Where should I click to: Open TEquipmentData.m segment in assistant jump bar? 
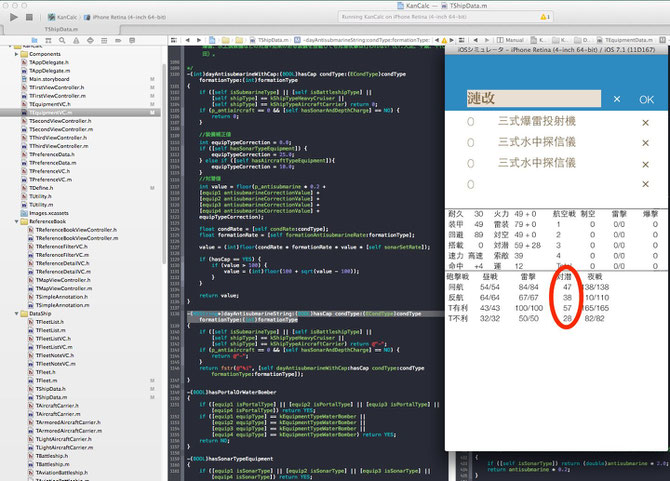(625, 40)
